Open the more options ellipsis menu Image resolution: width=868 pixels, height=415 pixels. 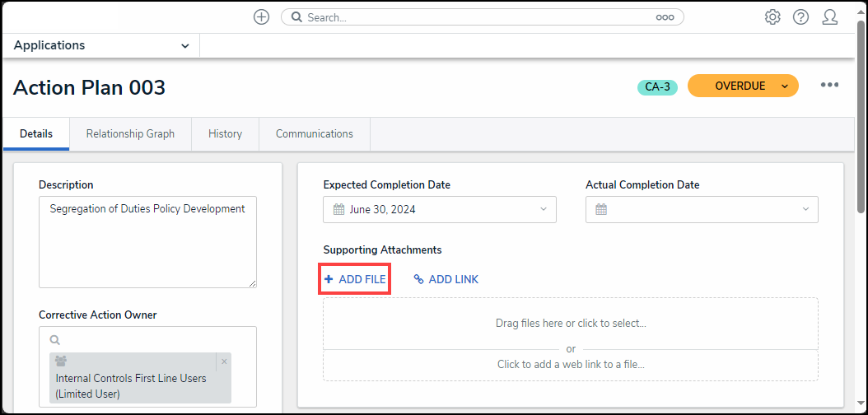(x=829, y=86)
